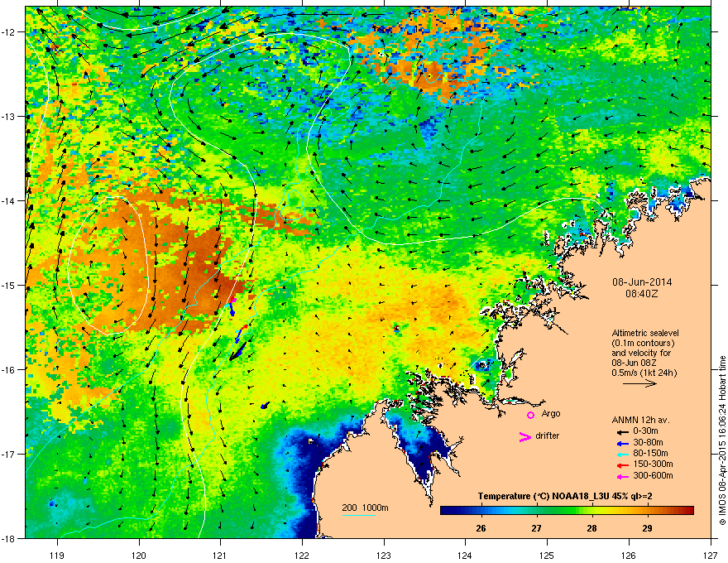Screen dimensions: 728x563
Task: Click the date text 08-Jun-2014
Action: pos(642,282)
